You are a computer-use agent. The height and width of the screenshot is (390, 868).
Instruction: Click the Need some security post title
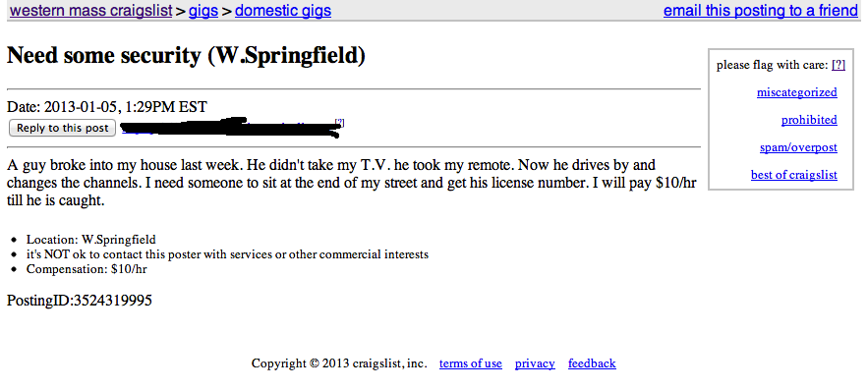tap(186, 56)
